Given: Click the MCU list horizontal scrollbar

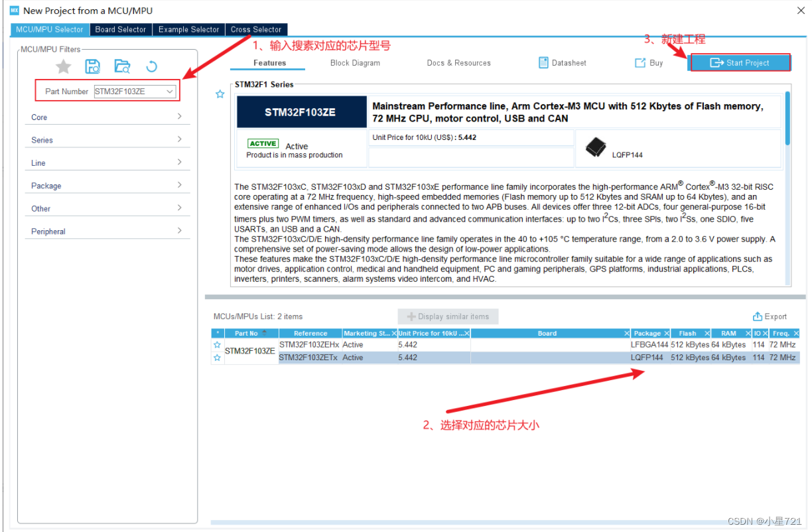Looking at the screenshot, I should pos(504,523).
